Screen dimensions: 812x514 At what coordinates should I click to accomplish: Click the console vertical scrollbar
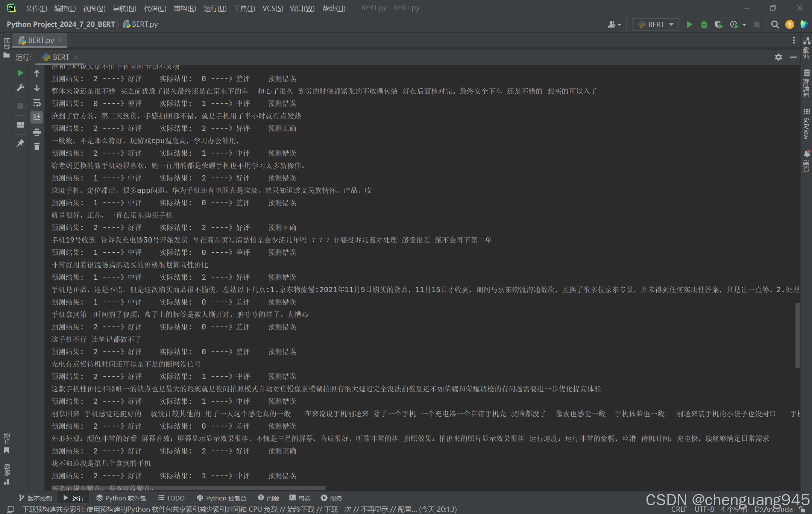[797, 335]
